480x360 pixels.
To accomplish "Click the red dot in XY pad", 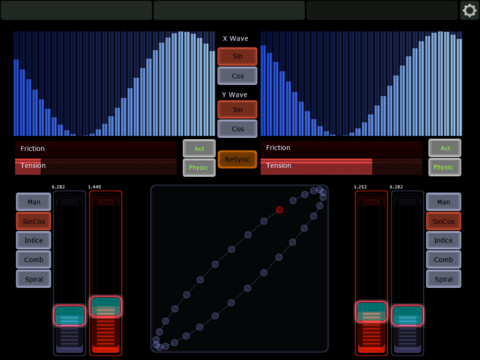I will click(x=279, y=210).
